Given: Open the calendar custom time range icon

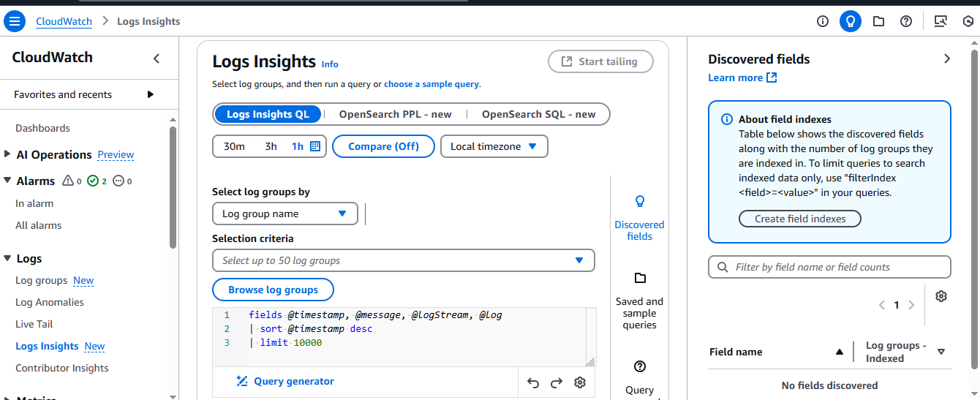Looking at the screenshot, I should coord(315,146).
